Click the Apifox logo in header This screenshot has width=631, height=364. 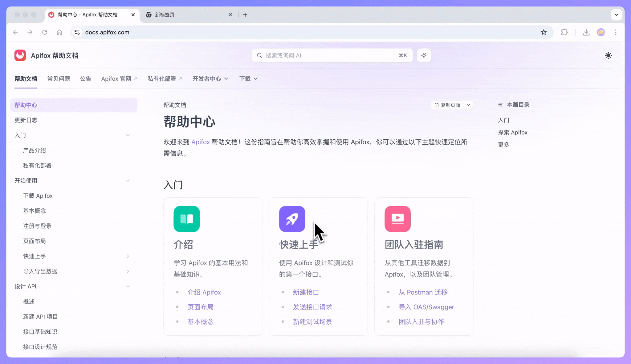point(20,55)
